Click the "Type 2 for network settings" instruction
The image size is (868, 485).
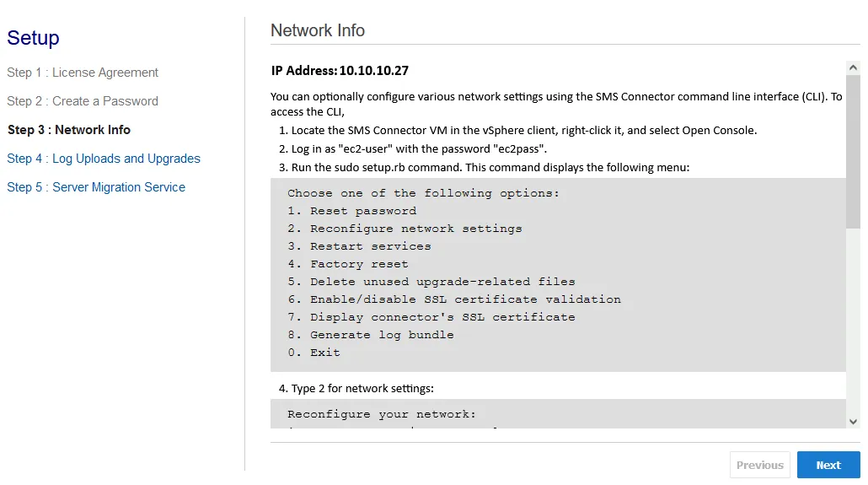tap(356, 389)
